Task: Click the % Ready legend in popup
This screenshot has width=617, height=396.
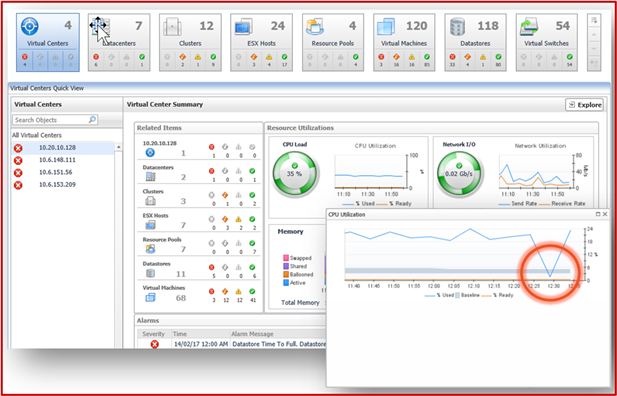Action: (x=497, y=295)
